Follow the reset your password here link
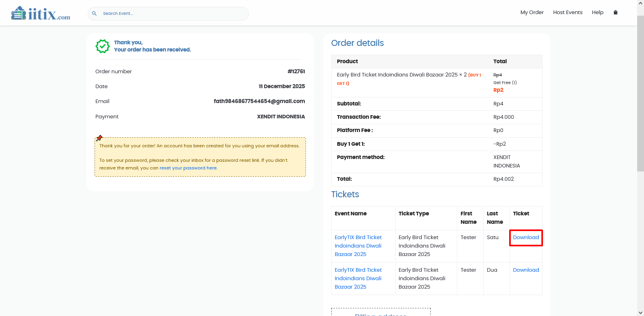 (188, 168)
